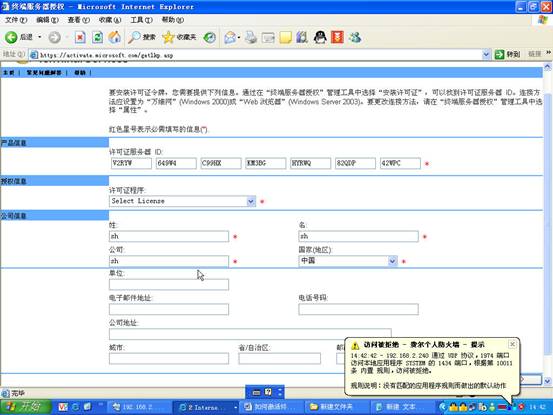Launch the QQ penguin toolbar icon
This screenshot has width=553, height=415.
point(320,37)
